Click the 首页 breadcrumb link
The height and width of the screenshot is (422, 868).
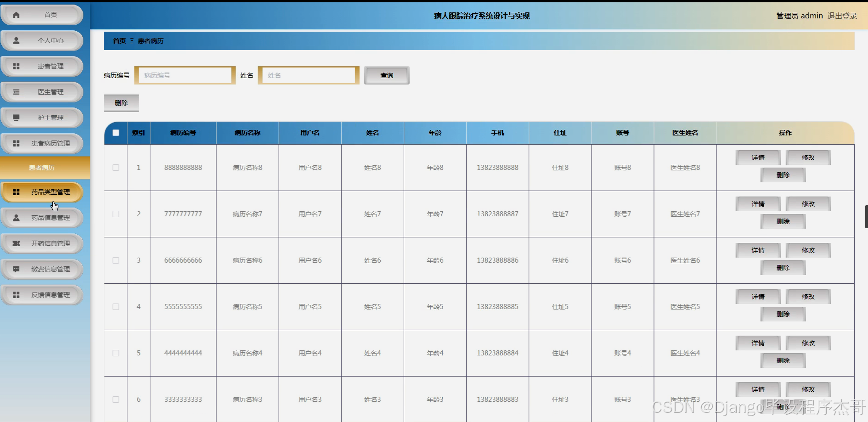click(119, 41)
